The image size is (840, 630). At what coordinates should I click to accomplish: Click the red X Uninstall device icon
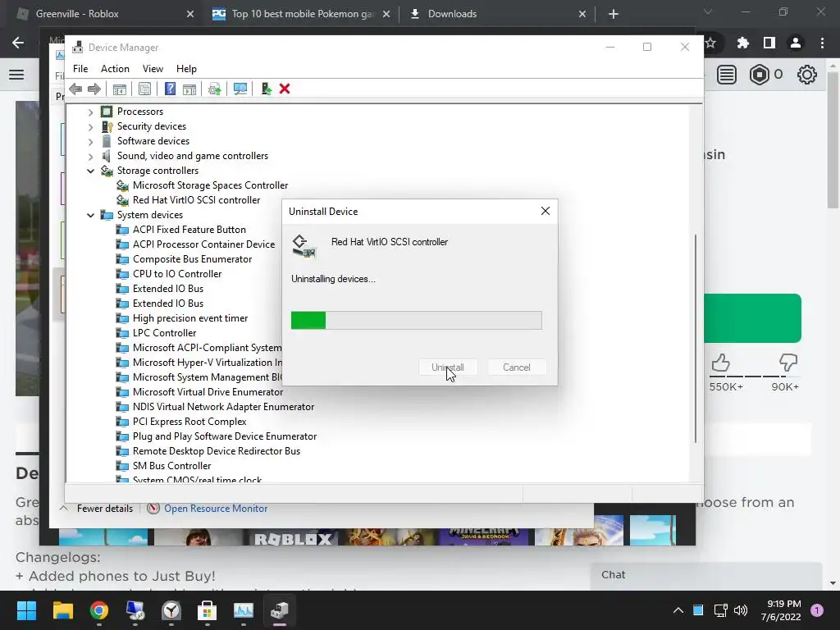(x=285, y=89)
